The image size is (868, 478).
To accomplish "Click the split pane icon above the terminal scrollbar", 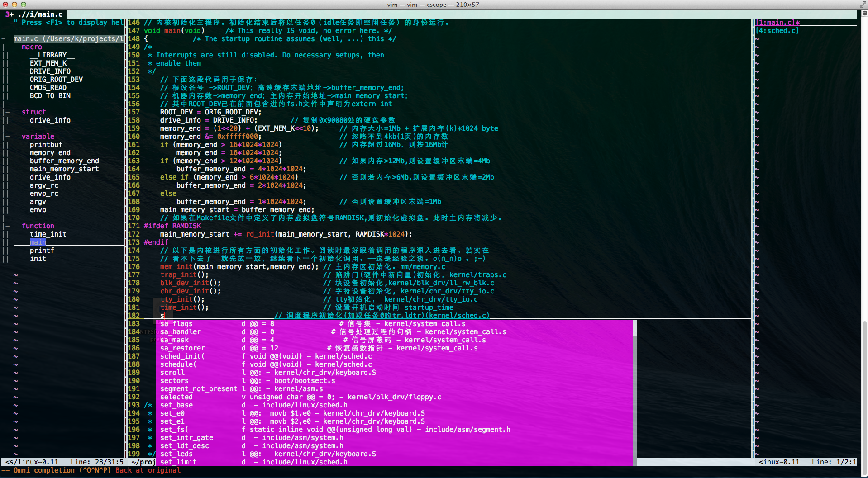I will click(x=864, y=14).
